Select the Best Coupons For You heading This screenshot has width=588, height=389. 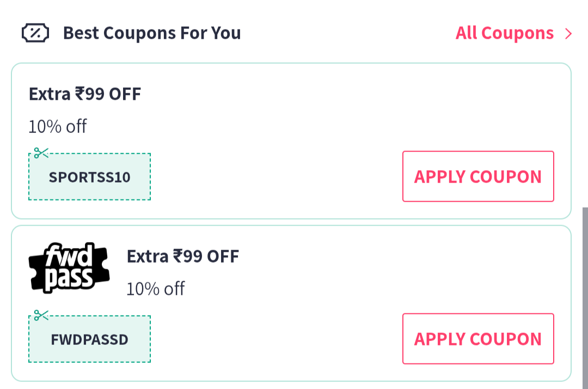pyautogui.click(x=152, y=33)
